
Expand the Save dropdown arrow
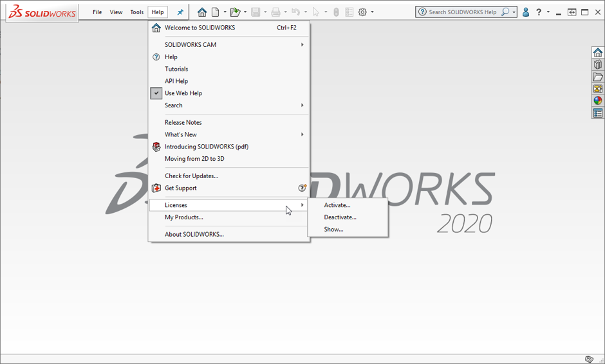[x=265, y=12]
